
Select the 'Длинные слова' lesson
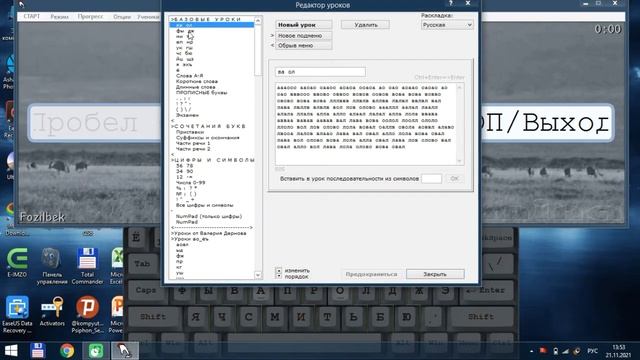tap(196, 87)
